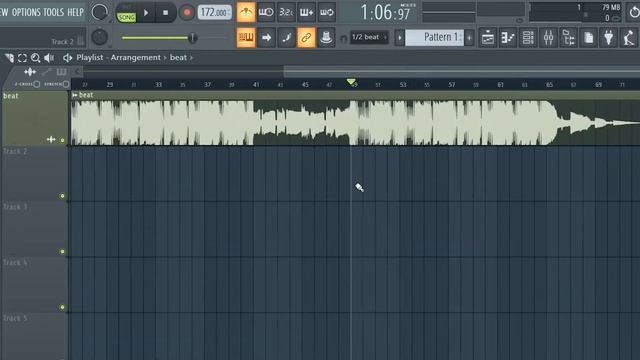Open the playlist options menu arrow
The height and width of the screenshot is (360, 640).
pos(9,58)
